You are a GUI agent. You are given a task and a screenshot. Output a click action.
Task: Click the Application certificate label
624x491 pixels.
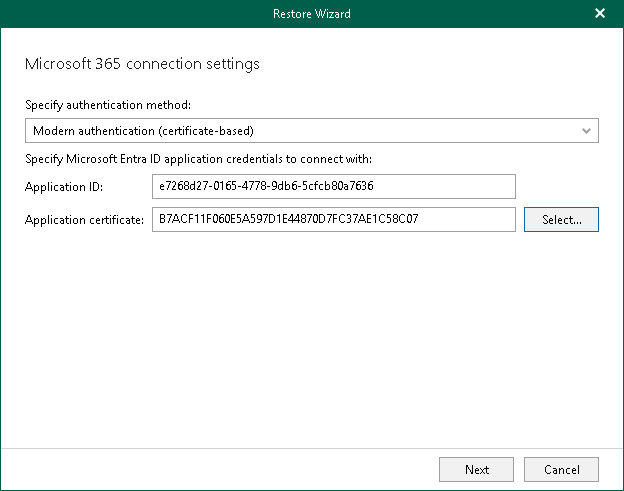click(84, 219)
